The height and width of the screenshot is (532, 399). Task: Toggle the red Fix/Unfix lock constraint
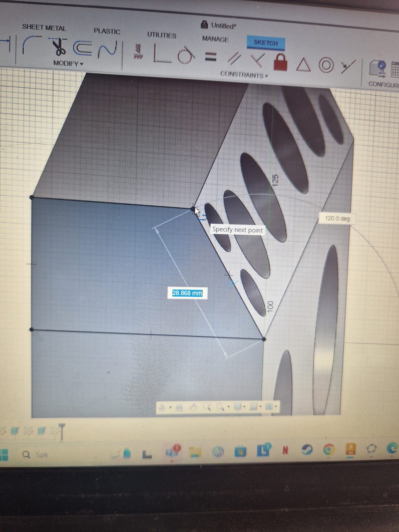click(281, 62)
